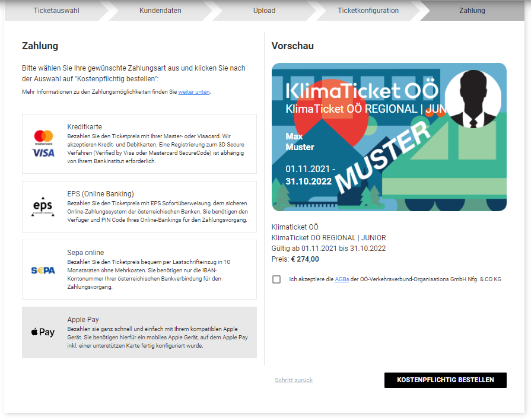Choose EPS (Online Banking) payment option

[139, 206]
